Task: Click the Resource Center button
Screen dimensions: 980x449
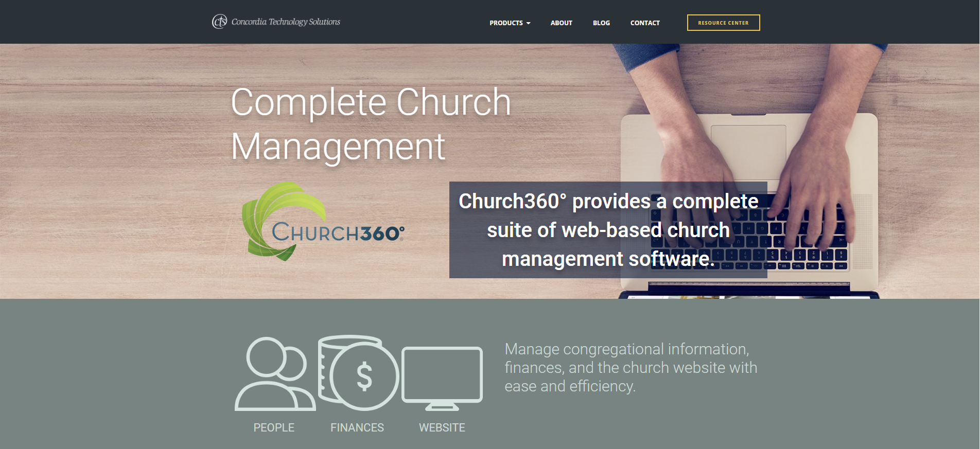Action: (x=723, y=23)
